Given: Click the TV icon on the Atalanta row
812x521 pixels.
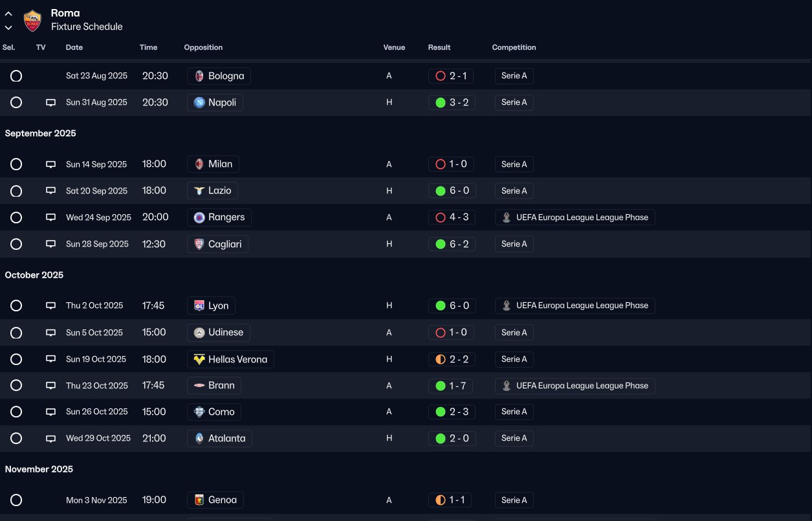Looking at the screenshot, I should pyautogui.click(x=50, y=438).
